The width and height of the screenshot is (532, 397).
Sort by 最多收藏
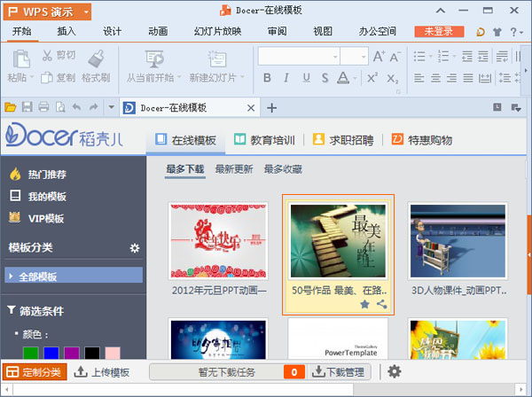point(283,169)
